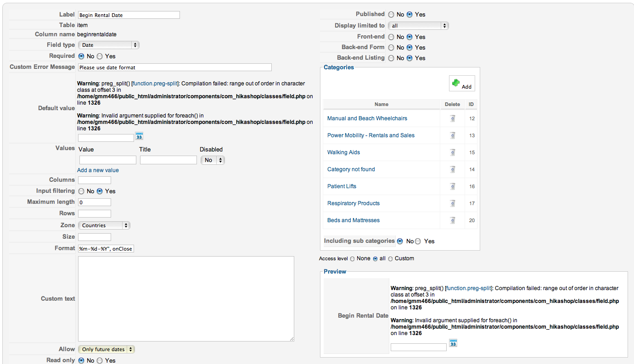Open the Display limited to dropdown
Screen dimensions: 634x364
[418, 26]
